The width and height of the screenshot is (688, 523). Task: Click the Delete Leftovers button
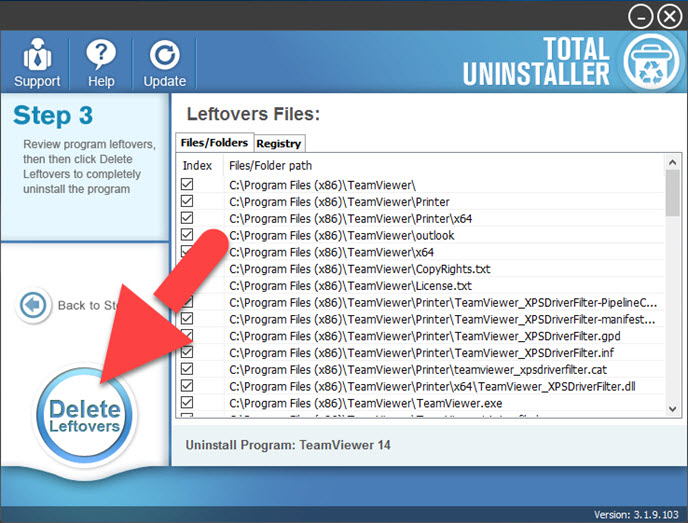point(84,416)
